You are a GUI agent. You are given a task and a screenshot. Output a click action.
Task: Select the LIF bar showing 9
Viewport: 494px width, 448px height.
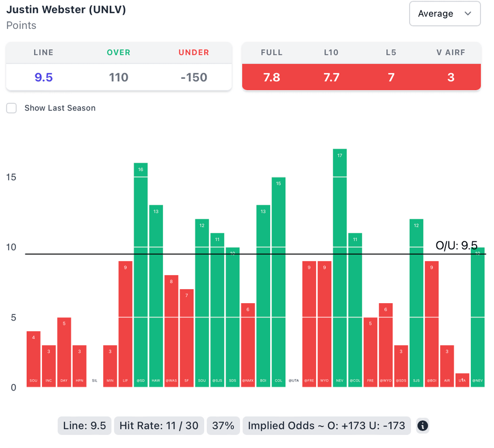125,324
